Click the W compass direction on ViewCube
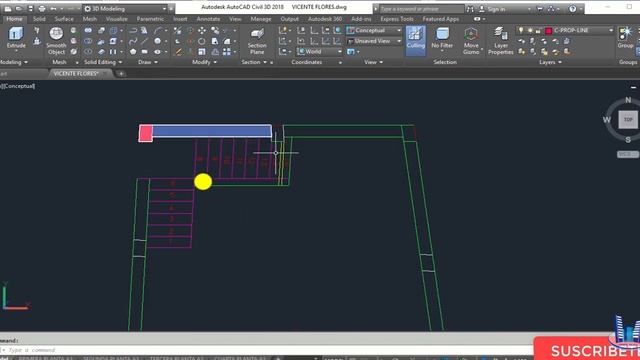This screenshot has height=360, width=640. (x=607, y=120)
